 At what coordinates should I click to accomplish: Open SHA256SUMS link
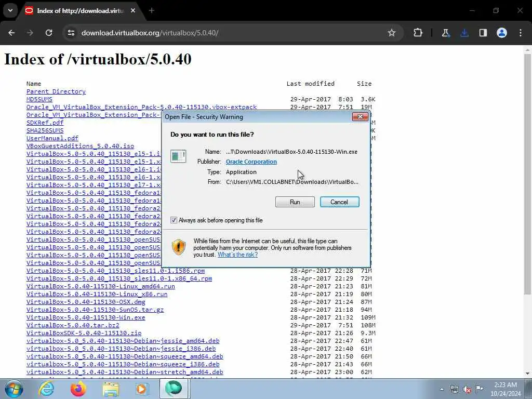tap(45, 130)
